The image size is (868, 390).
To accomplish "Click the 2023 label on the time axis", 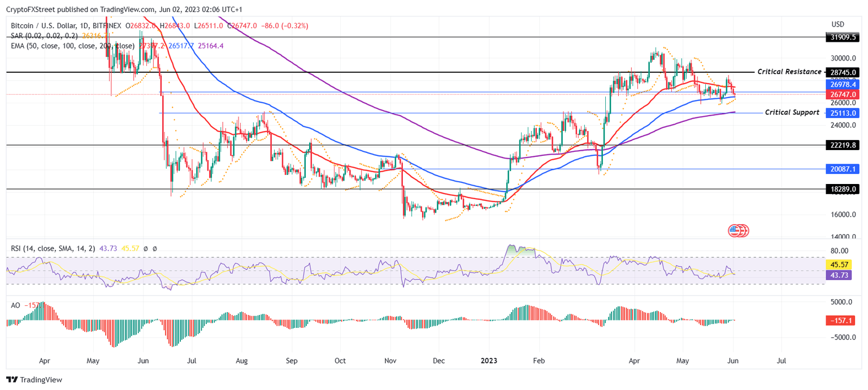I will click(x=488, y=360).
